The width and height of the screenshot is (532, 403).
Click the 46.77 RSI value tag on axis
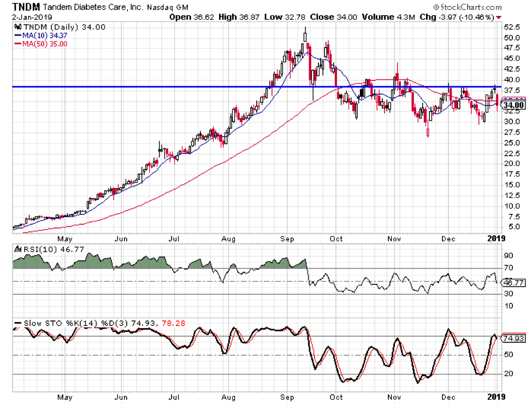515,283
